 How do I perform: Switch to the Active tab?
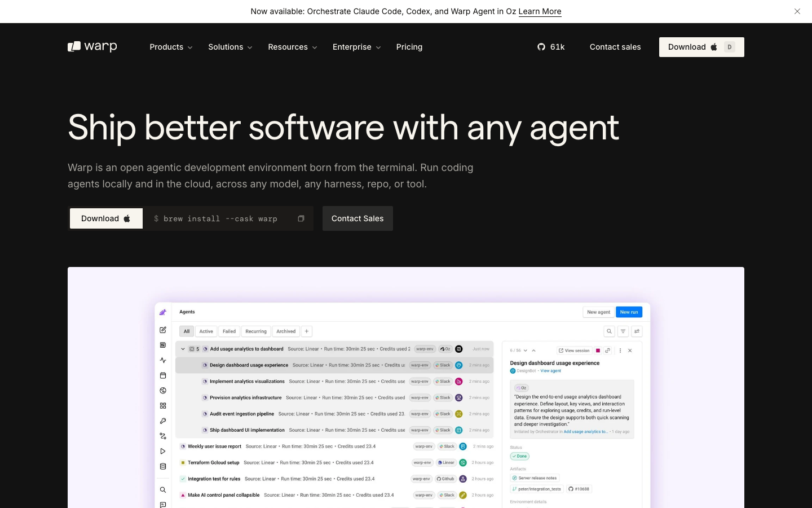[x=206, y=331]
